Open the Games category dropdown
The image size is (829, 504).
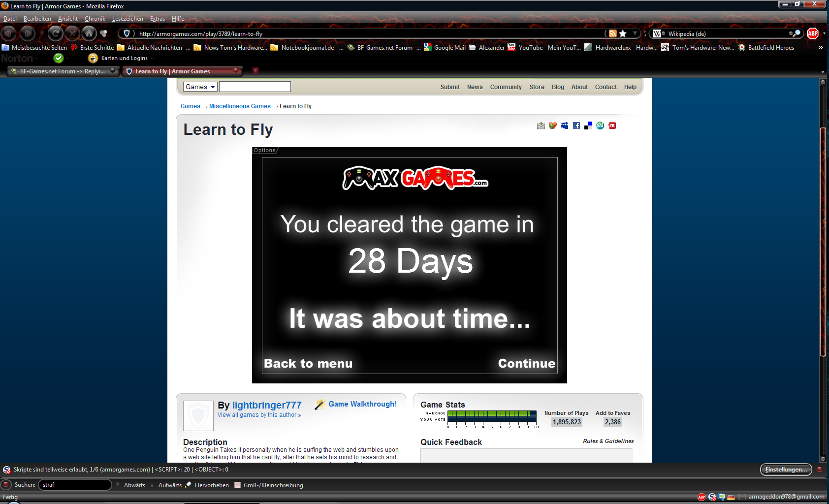pyautogui.click(x=200, y=87)
